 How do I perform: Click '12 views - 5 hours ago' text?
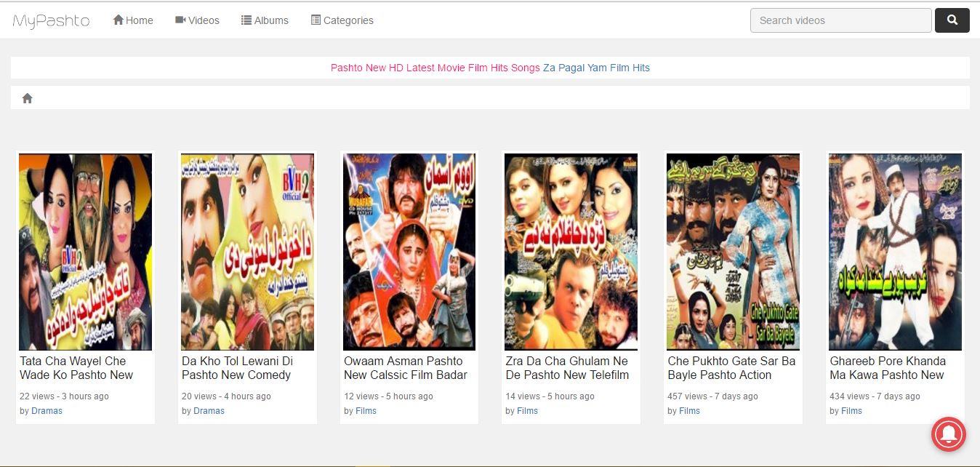388,396
